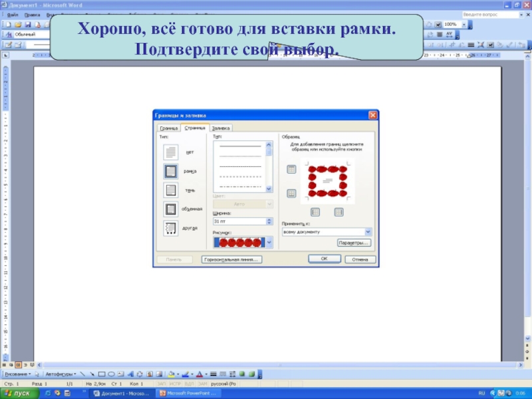The image size is (532, 399).
Task: Switch to the "Заливка" tab
Action: [221, 128]
